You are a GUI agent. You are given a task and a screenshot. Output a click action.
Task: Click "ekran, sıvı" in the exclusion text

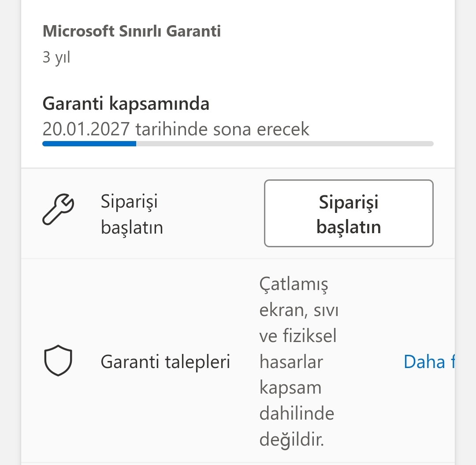[x=299, y=310]
